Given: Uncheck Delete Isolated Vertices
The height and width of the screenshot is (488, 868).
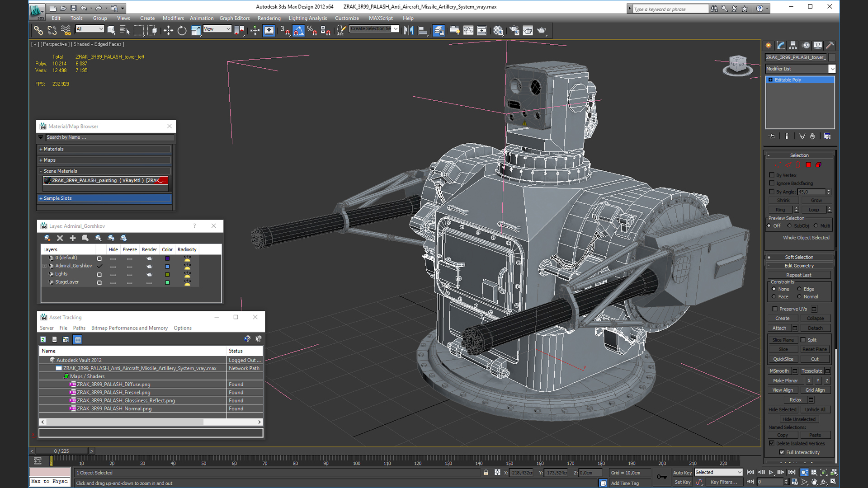Looking at the screenshot, I should click(772, 443).
